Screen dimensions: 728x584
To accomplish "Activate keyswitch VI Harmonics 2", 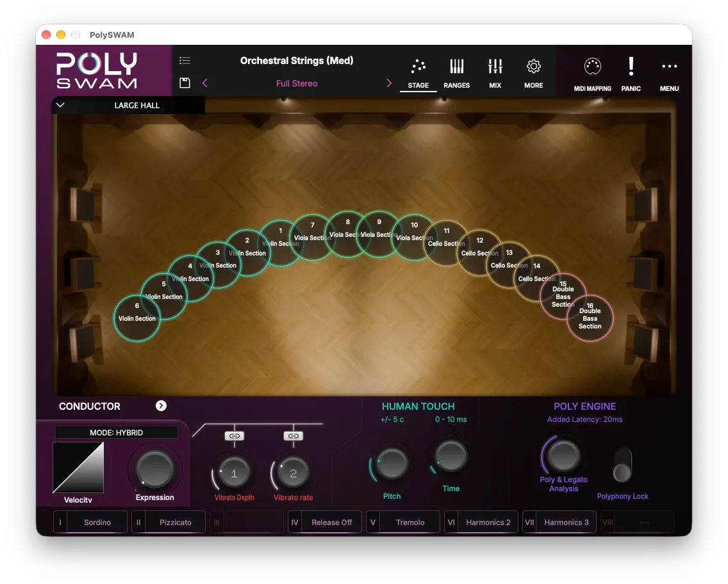I will [x=481, y=523].
